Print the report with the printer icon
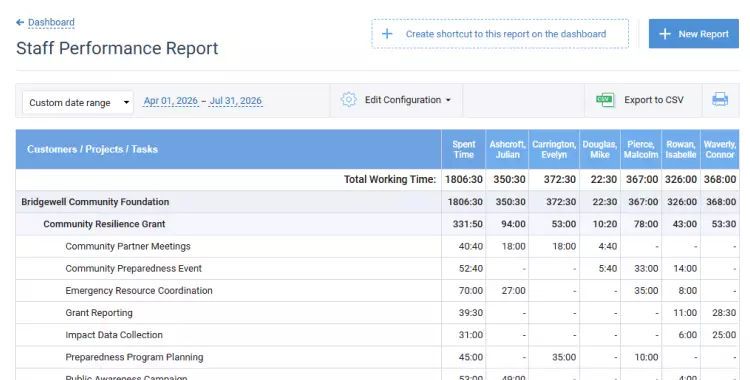 tap(720, 100)
